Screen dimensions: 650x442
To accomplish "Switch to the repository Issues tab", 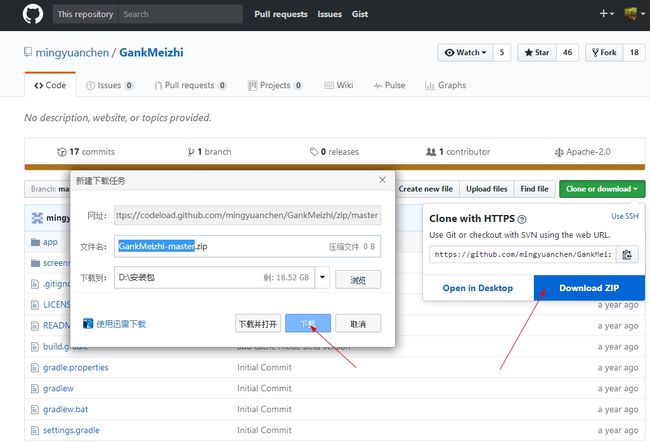I will 109,85.
